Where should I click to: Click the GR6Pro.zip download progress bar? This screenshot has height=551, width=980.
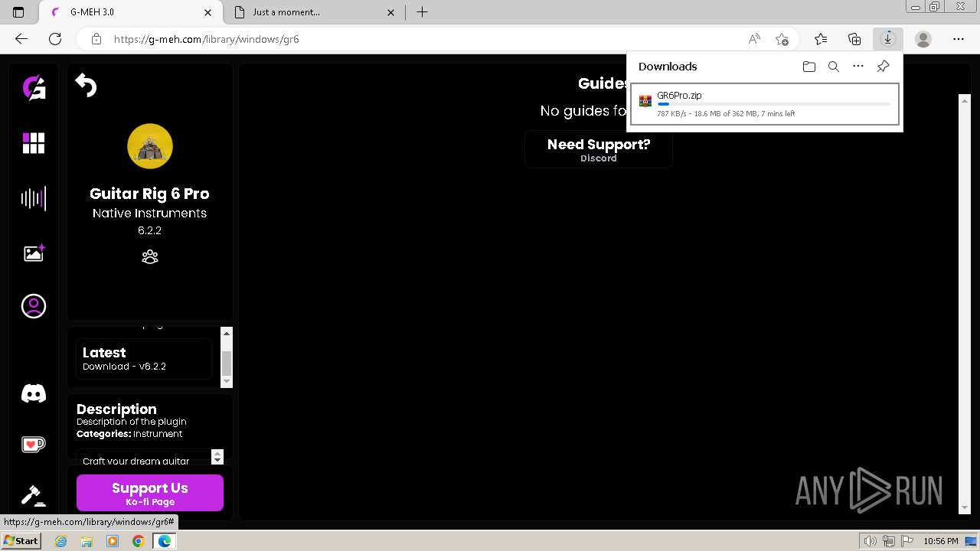pos(773,104)
